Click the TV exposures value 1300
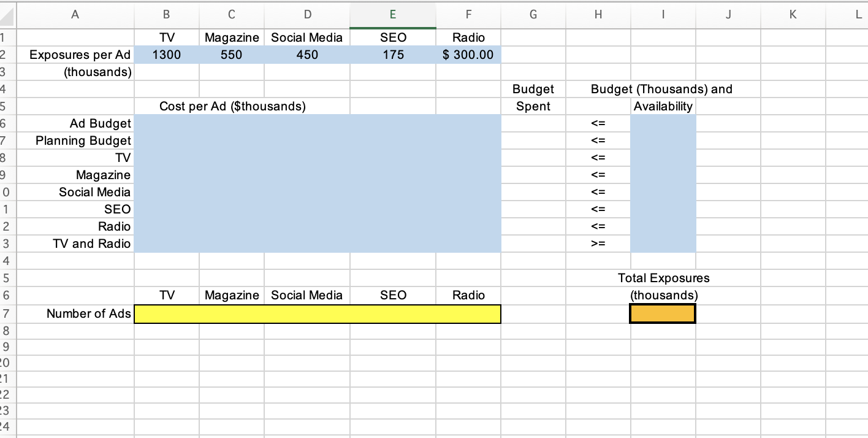The image size is (868, 438). 166,55
